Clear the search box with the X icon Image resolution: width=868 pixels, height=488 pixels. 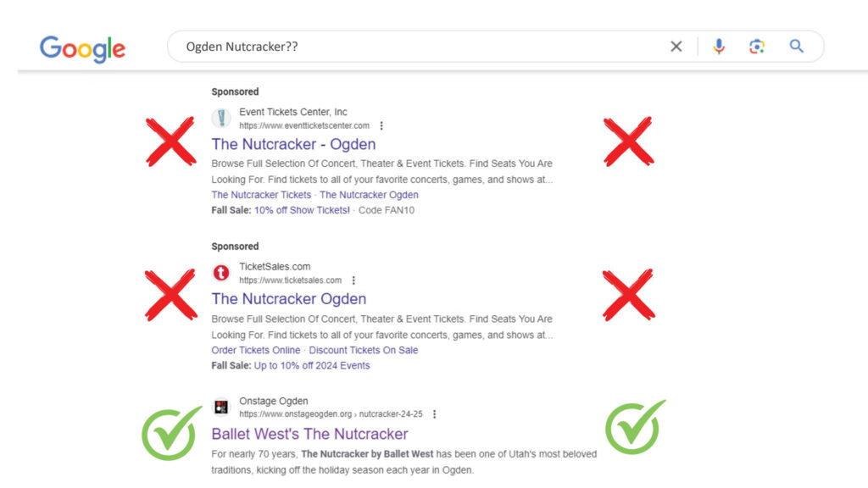pyautogui.click(x=676, y=47)
